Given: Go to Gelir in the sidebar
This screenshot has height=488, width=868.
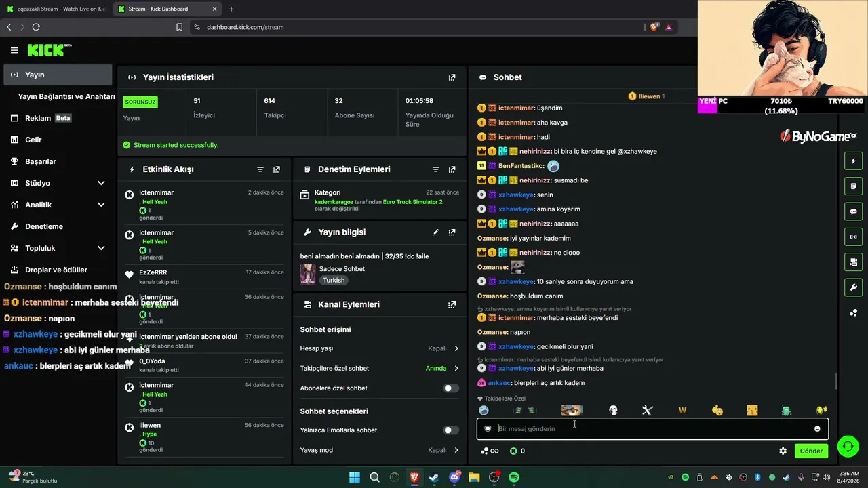Looking at the screenshot, I should tap(58, 140).
